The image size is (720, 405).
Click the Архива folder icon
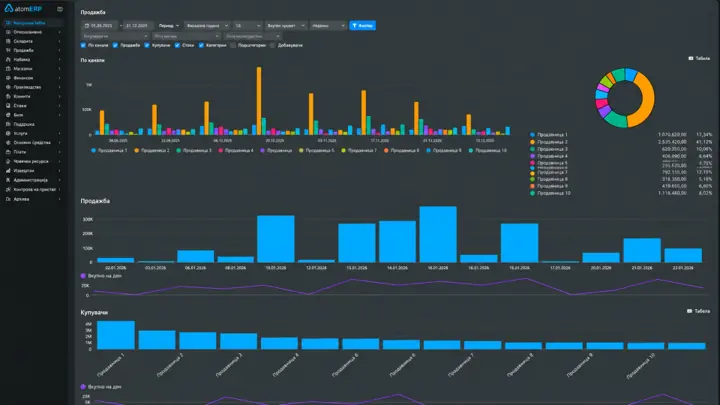[x=8, y=199]
